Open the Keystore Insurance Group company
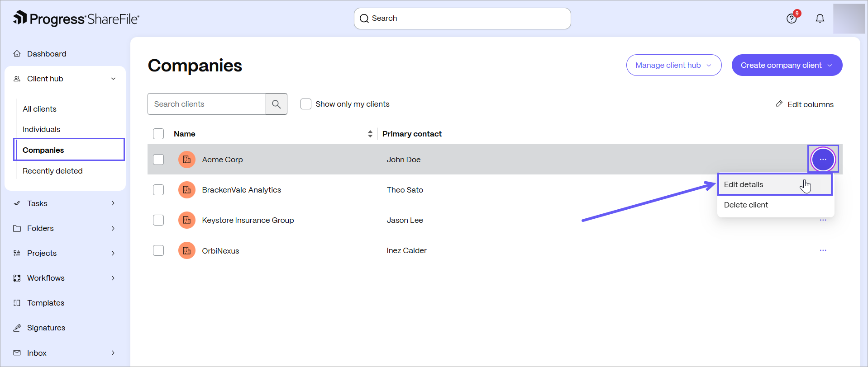This screenshot has width=868, height=367. click(x=248, y=220)
